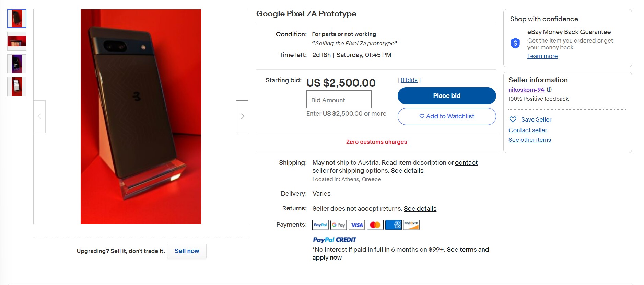Click the next image arrow
This screenshot has height=285, width=644.
[x=242, y=116]
